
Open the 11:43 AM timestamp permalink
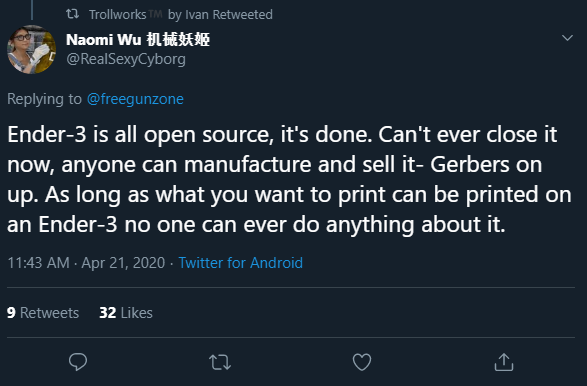tap(38, 263)
